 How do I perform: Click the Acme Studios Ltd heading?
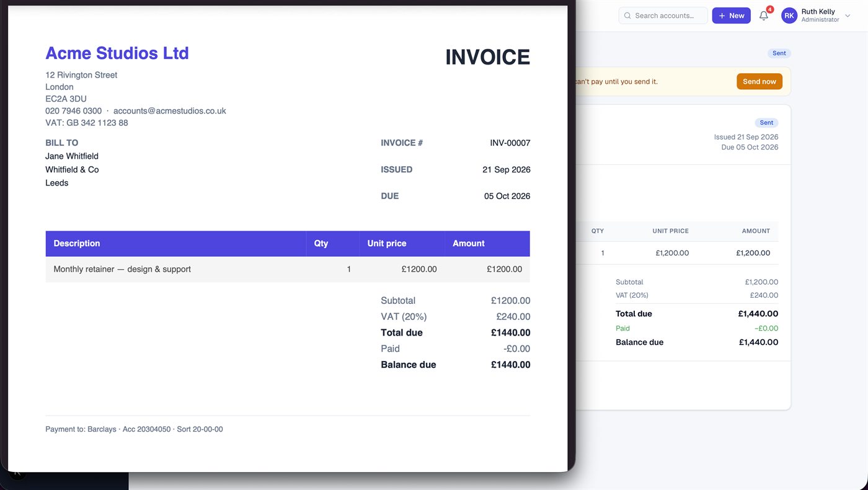(x=117, y=53)
